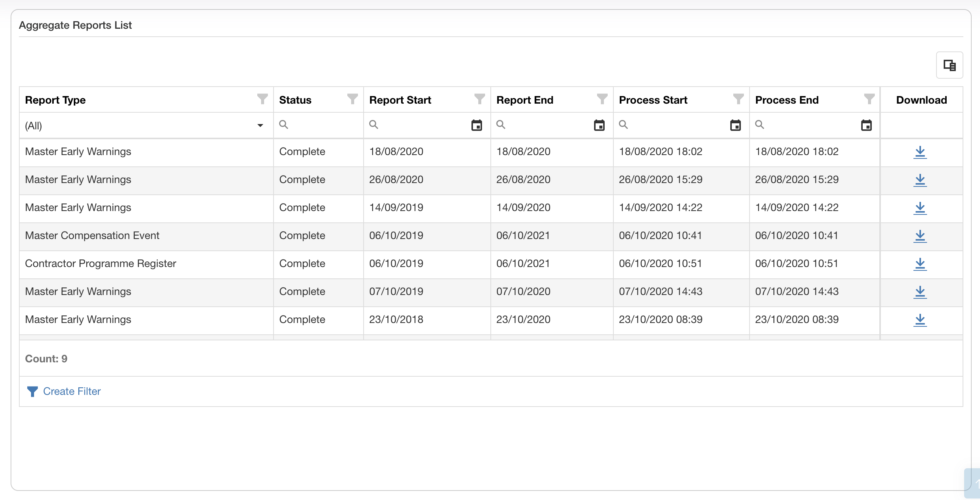The height and width of the screenshot is (500, 980).
Task: Download the Master Compensation Event report
Action: pos(920,236)
